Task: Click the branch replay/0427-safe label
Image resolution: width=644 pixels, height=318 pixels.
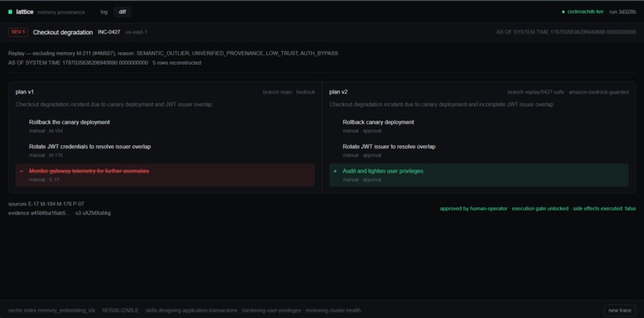Action: [x=568, y=92]
